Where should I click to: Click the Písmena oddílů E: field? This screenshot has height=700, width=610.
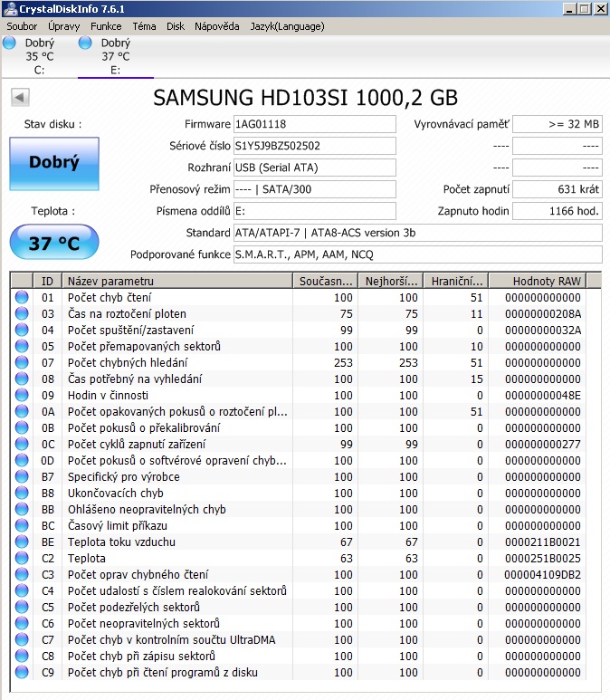(x=315, y=211)
